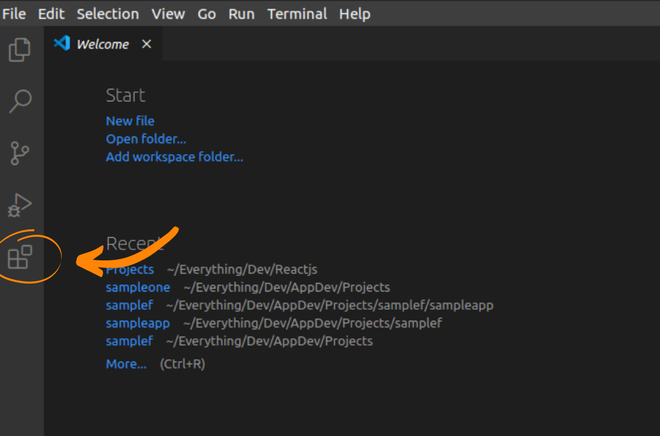Open the Explorer view icon
The width and height of the screenshot is (660, 436).
point(20,49)
